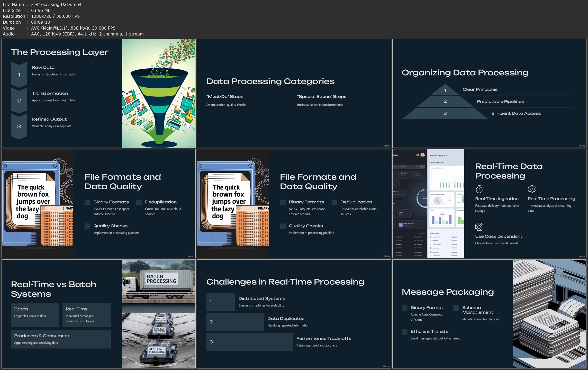Click the square bullet beside Binary Format
This screenshot has width=588, height=370.
(x=404, y=308)
